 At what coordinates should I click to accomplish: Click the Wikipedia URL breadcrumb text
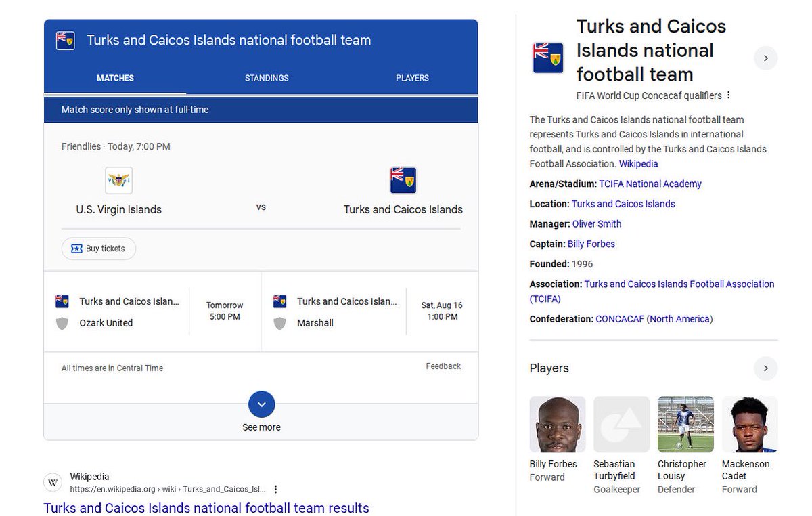[168, 489]
